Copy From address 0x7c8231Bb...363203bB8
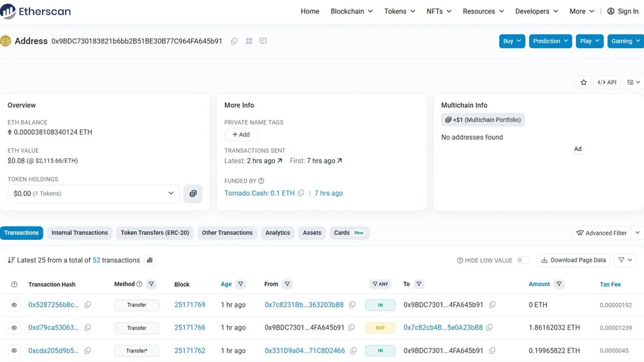The width and height of the screenshot is (644, 362). [x=352, y=305]
